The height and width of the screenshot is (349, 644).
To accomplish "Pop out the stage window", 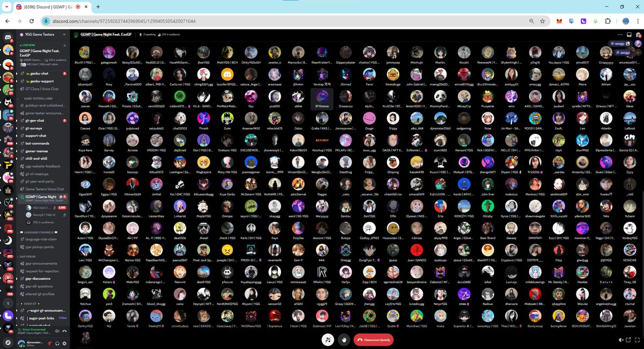I will tap(628, 339).
